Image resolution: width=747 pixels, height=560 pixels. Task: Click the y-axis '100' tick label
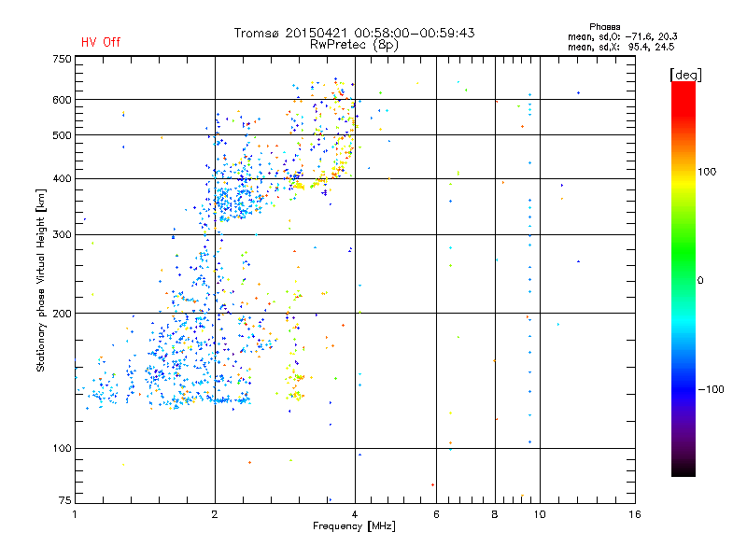tap(62, 449)
